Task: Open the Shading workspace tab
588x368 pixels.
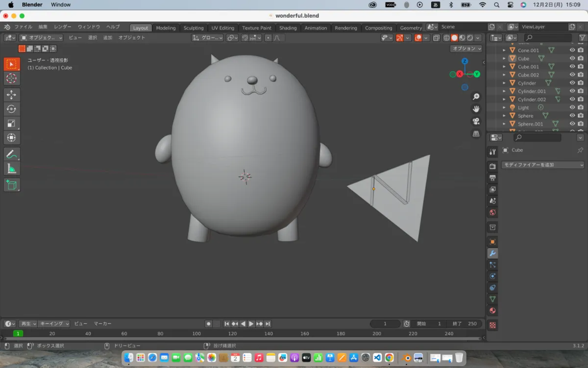Action: tap(288, 28)
